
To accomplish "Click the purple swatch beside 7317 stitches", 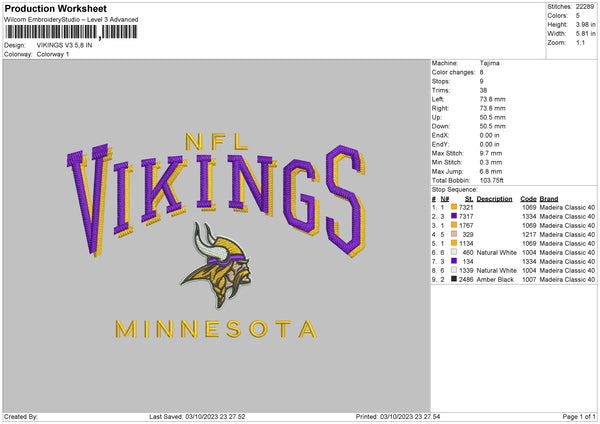I will 454,216.
